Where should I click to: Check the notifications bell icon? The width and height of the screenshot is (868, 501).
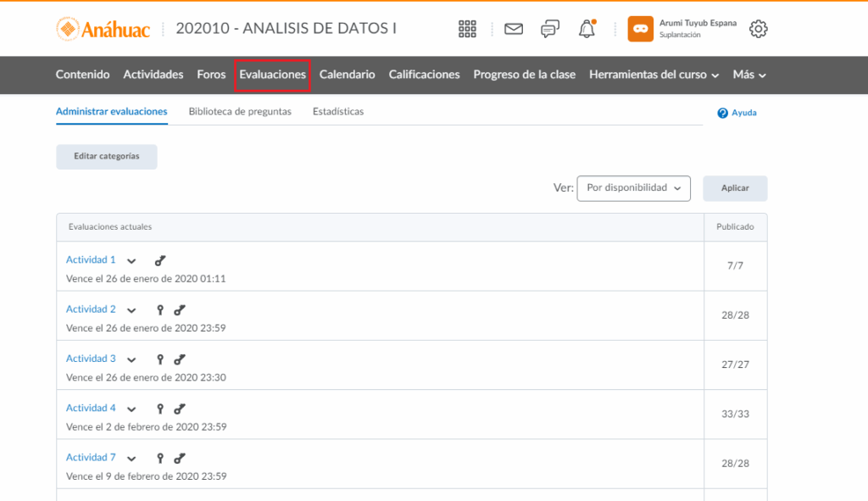pos(587,29)
